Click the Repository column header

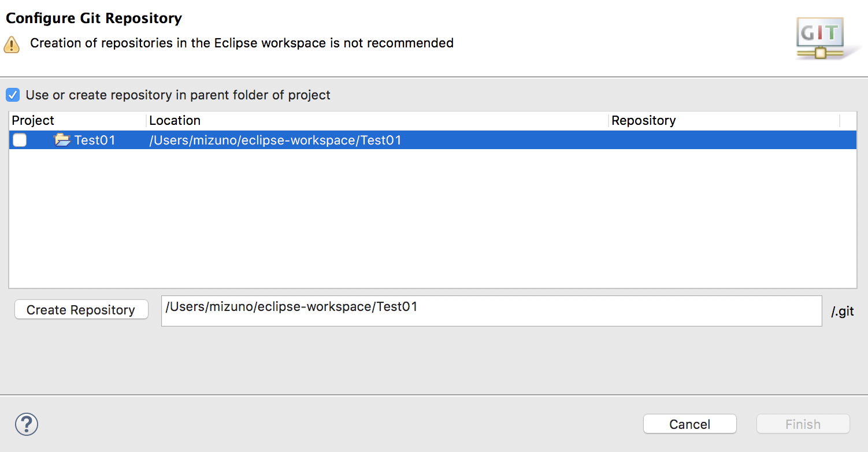(x=643, y=121)
